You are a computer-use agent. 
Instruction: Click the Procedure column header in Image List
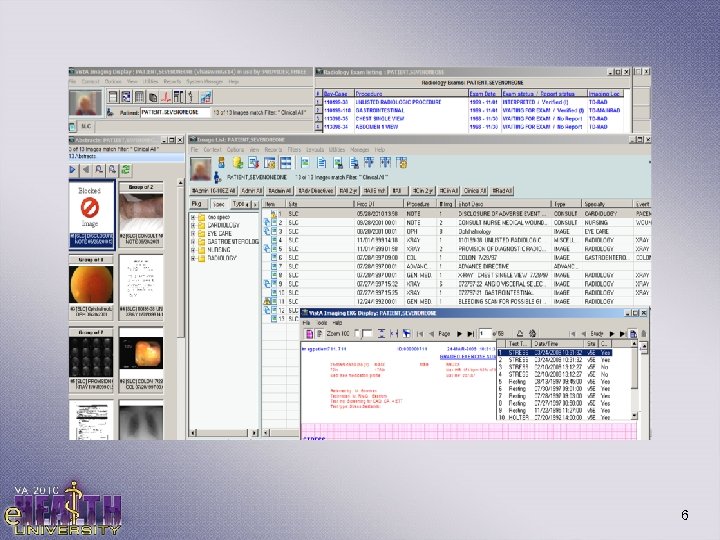tap(420, 204)
